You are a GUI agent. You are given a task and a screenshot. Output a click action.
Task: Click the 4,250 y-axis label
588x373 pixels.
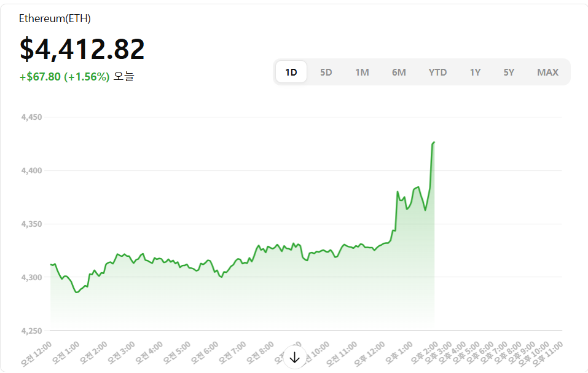point(31,331)
